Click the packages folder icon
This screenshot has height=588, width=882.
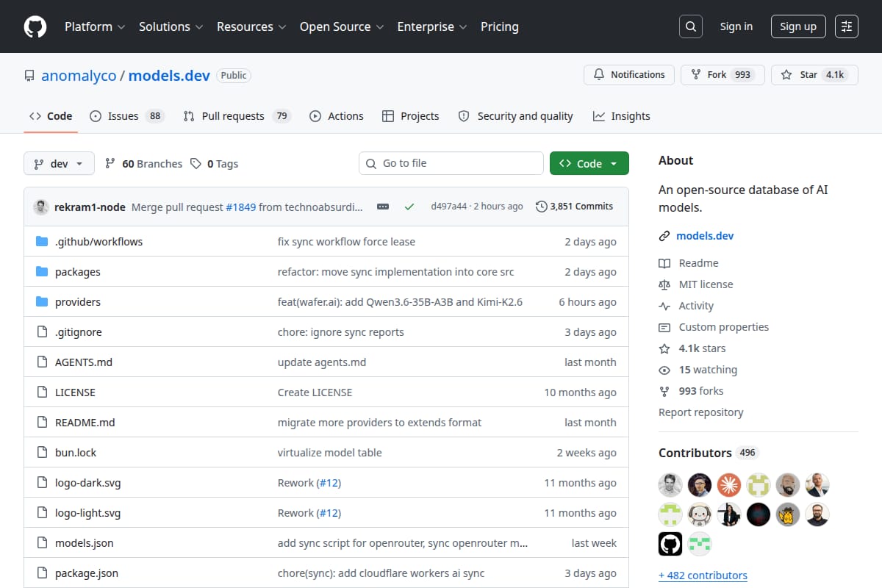coord(42,272)
